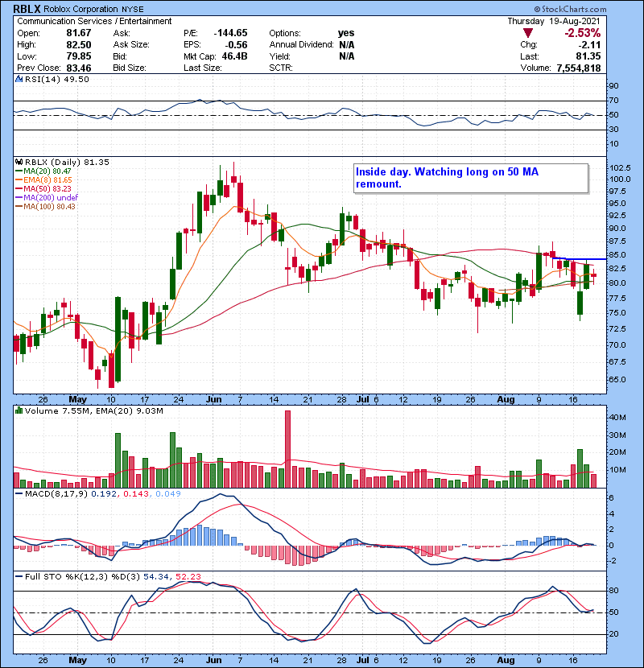
Task: Click the MA(100) 80.43 legend entry
Action: (x=49, y=206)
